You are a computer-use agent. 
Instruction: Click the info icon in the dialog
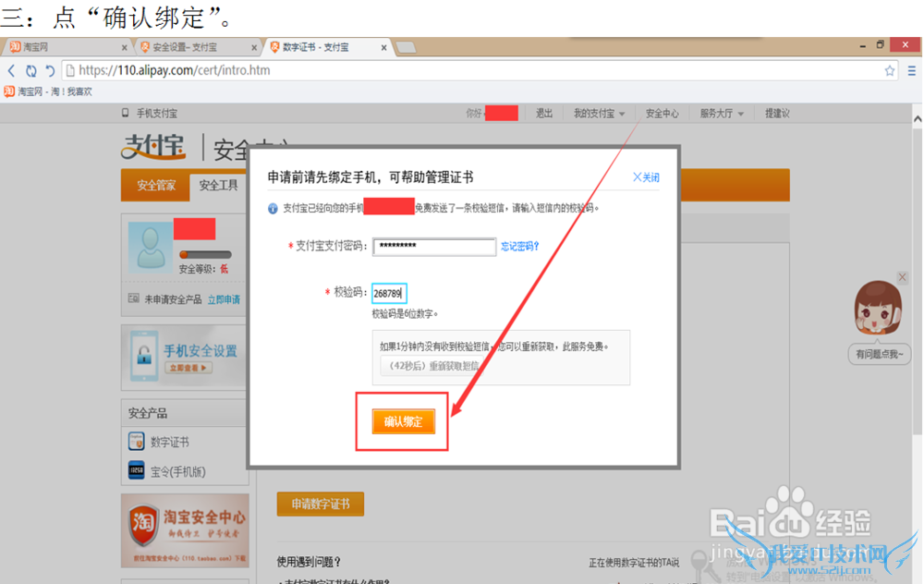point(273,209)
